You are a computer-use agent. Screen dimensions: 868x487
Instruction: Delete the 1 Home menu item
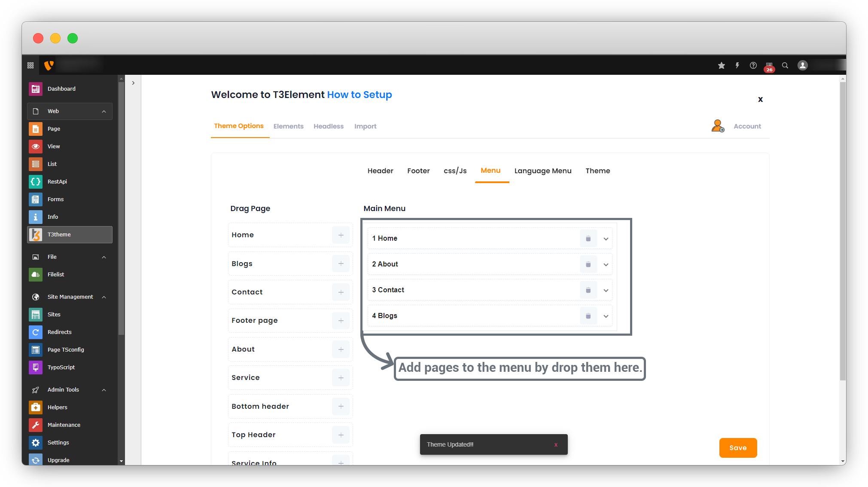[588, 239]
